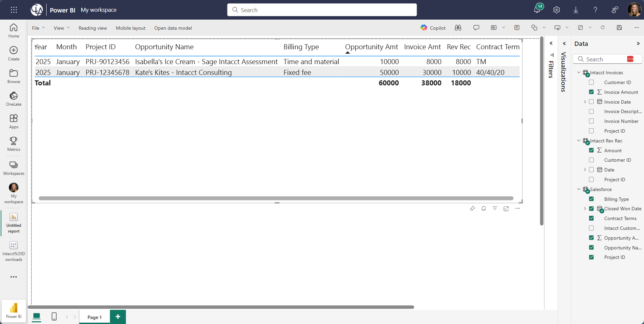Check the Invoice Number field checkbox

[x=591, y=121]
